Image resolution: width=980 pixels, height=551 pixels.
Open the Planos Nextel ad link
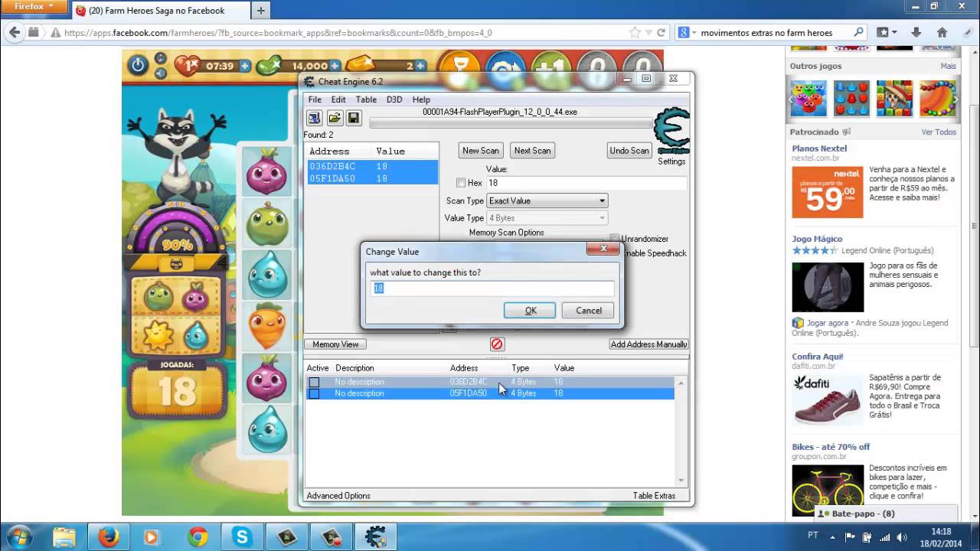pyautogui.click(x=819, y=148)
